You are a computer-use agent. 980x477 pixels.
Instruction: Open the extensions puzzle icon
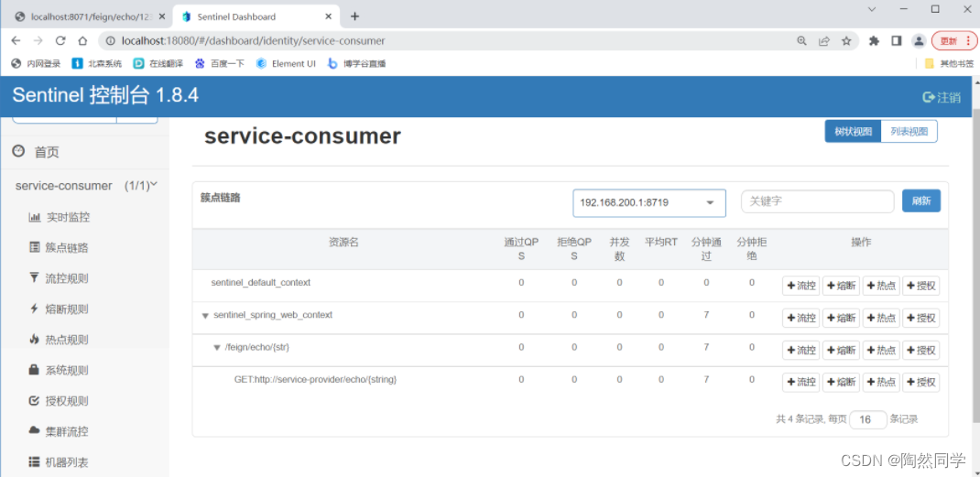click(875, 40)
